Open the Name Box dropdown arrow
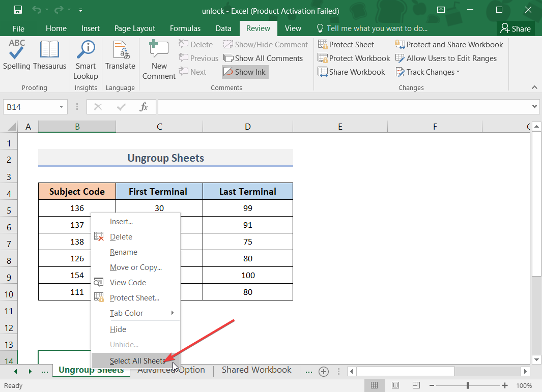The width and height of the screenshot is (542, 392). (x=62, y=107)
